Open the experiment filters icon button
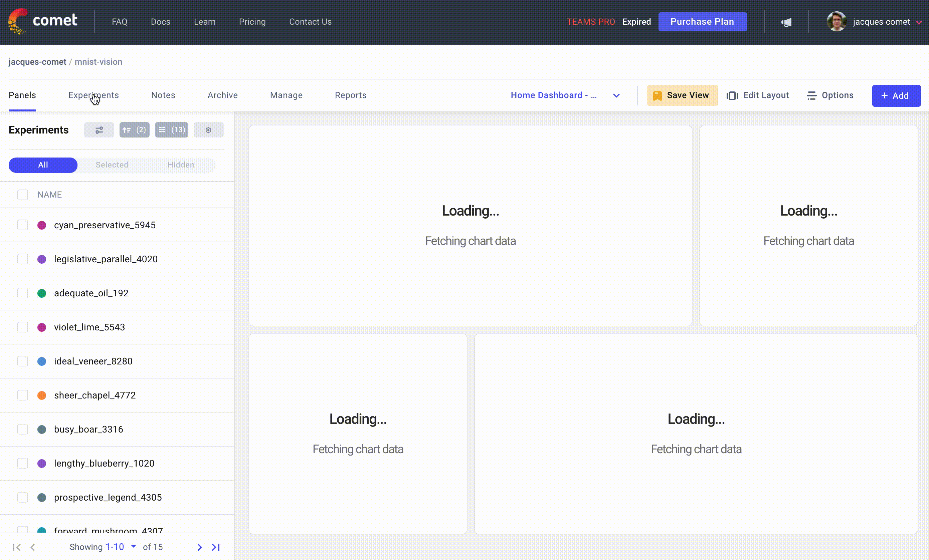 [x=99, y=130]
